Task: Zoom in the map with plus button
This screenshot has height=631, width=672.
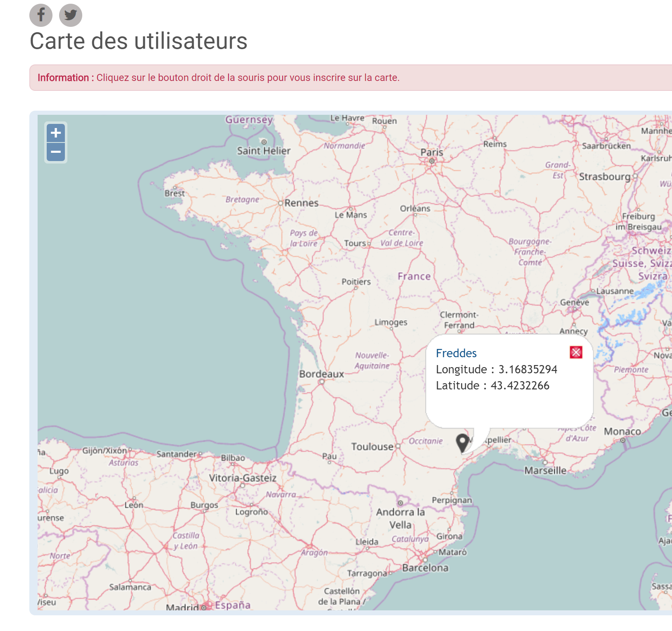Action: [x=56, y=133]
